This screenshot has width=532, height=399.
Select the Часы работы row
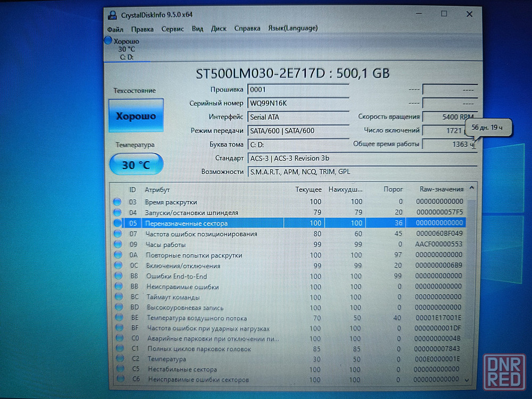(x=289, y=244)
